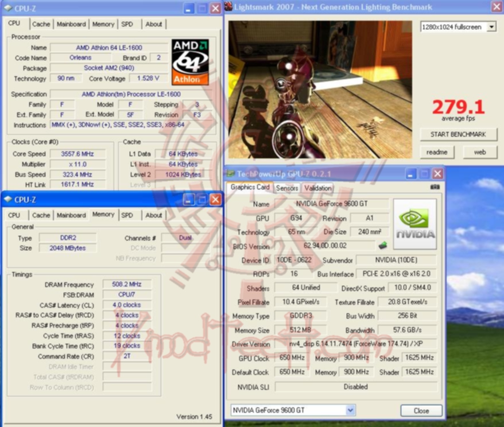The width and height of the screenshot is (504, 427).
Task: Click the AMD Athlon 64 logo
Action: click(x=190, y=62)
